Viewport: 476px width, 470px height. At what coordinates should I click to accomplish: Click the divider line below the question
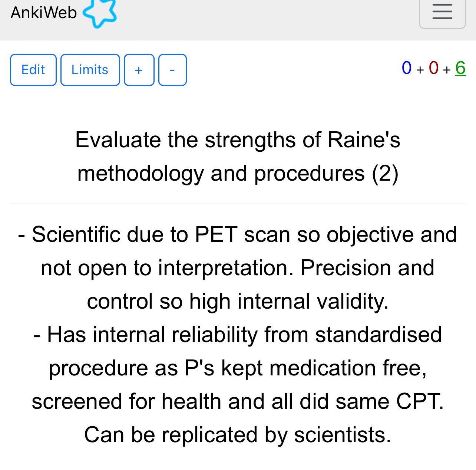[238, 203]
